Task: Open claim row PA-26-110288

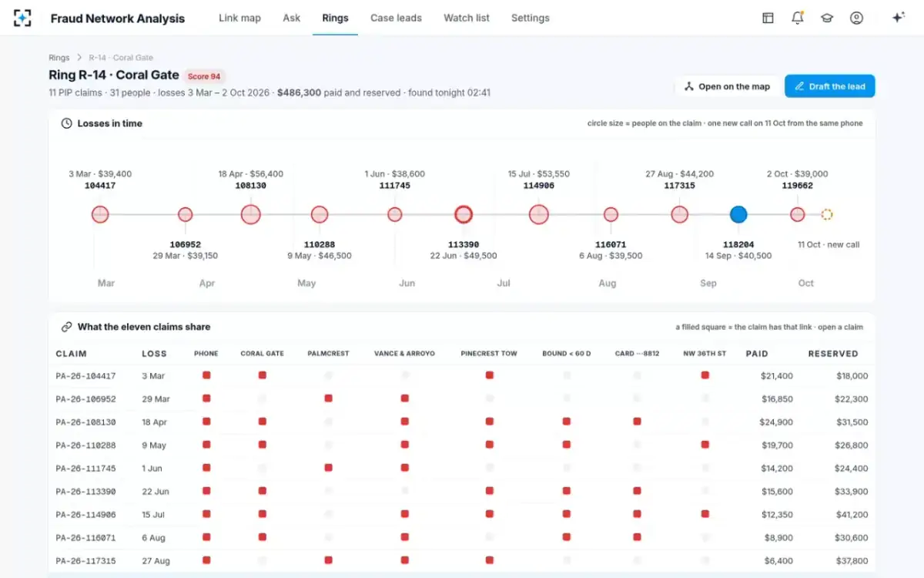Action: (x=462, y=445)
